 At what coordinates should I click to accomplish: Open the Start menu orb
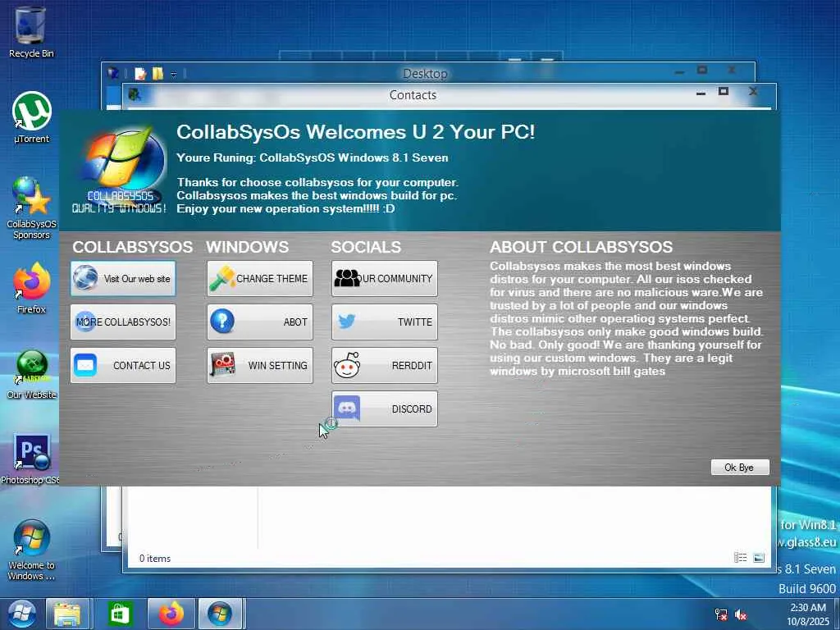pos(21,614)
